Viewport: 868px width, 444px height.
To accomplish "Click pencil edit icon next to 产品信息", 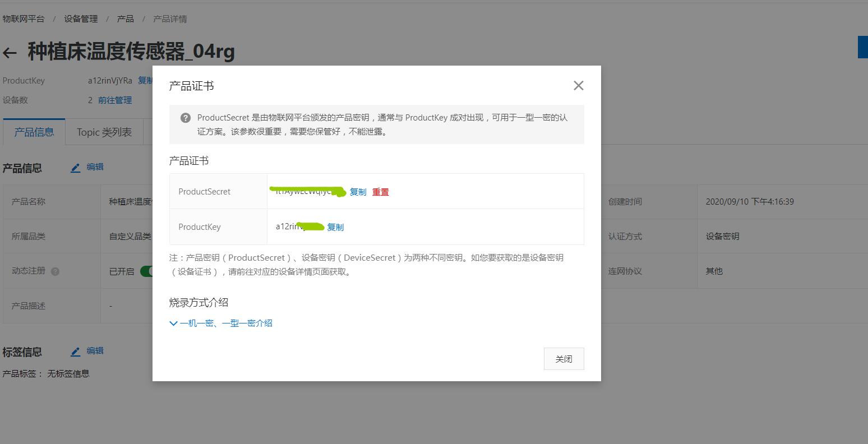I will pyautogui.click(x=75, y=168).
